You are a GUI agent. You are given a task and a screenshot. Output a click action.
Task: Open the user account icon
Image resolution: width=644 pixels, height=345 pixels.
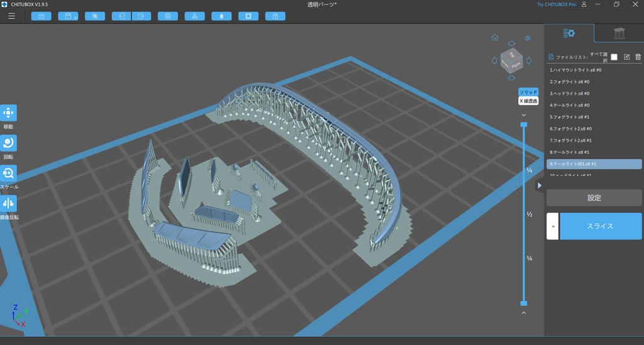point(584,4)
